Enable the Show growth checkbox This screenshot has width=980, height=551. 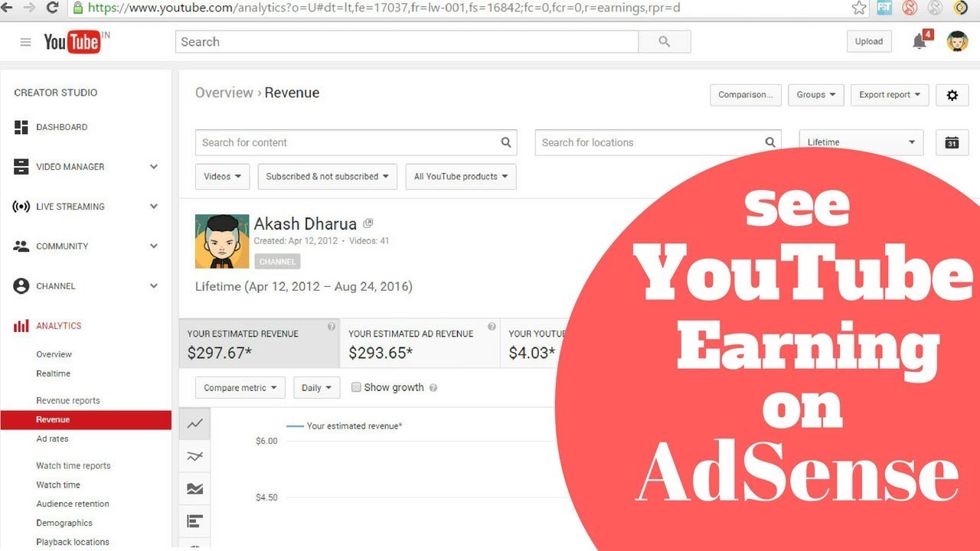(x=356, y=387)
